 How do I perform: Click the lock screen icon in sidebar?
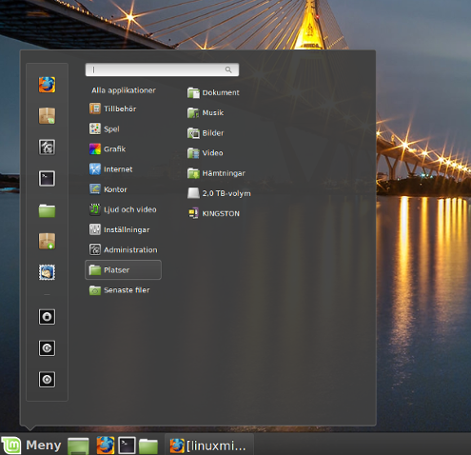[x=47, y=317]
